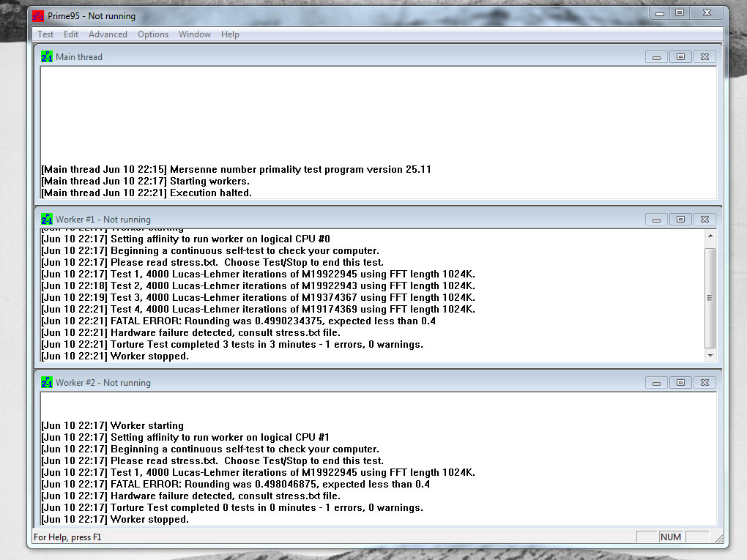
Task: Click 'Torture Test completed 3 tests in 3 minutes' line
Action: click(232, 344)
